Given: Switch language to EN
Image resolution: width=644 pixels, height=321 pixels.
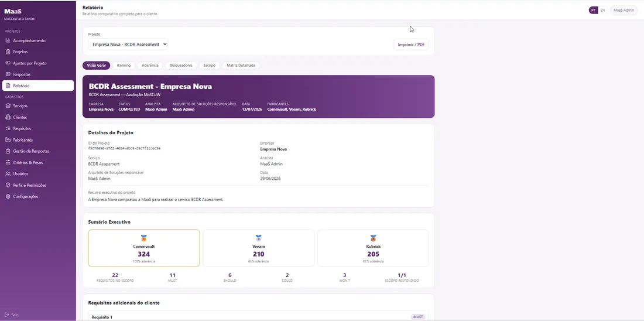Looking at the screenshot, I should point(602,11).
